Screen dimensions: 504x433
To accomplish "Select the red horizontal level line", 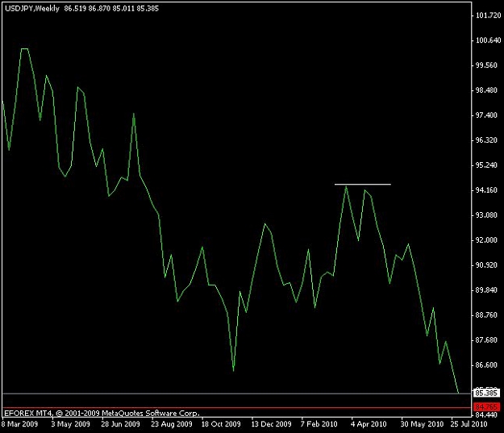I will pos(237,407).
